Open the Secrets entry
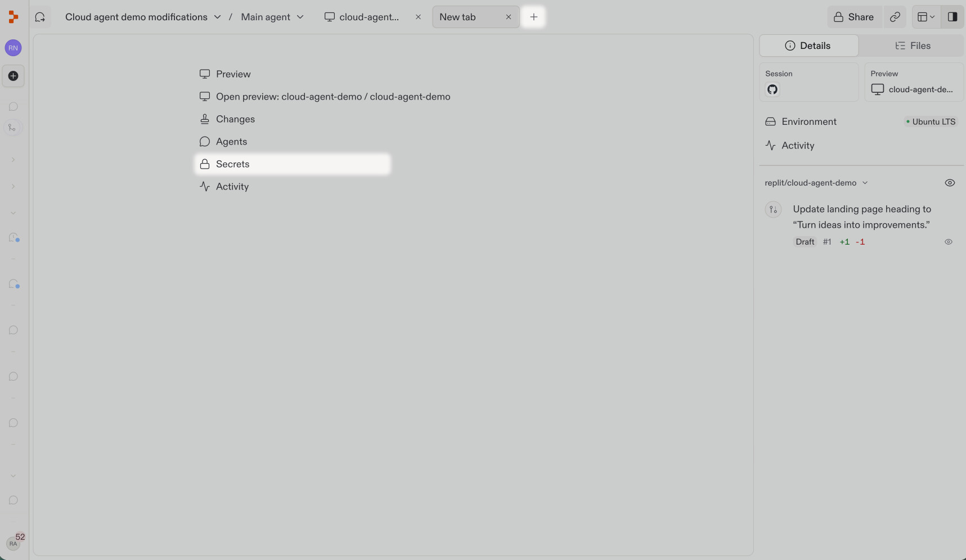Viewport: 966px width, 560px height. pyautogui.click(x=293, y=164)
